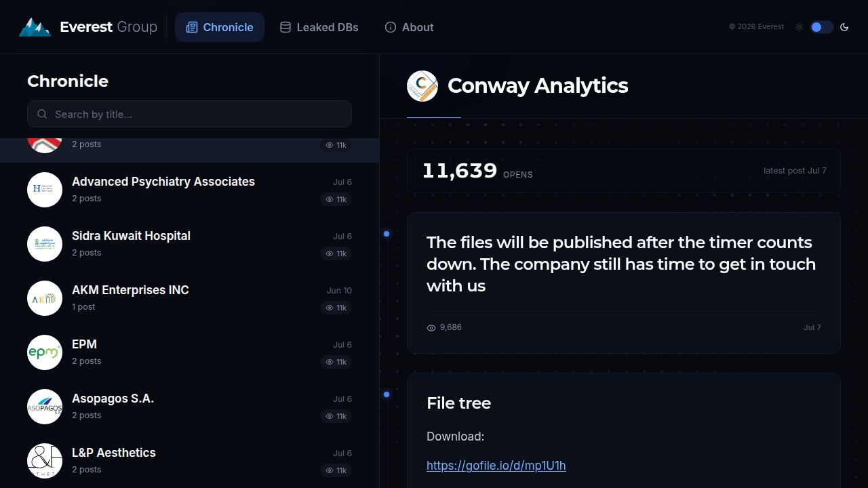Click the timeline dot beside the timer post
The image size is (868, 488).
387,234
